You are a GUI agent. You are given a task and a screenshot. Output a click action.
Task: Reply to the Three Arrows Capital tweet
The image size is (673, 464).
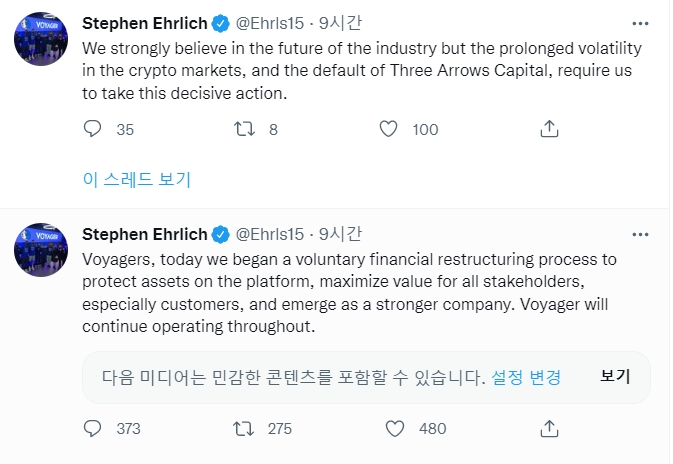tap(93, 129)
